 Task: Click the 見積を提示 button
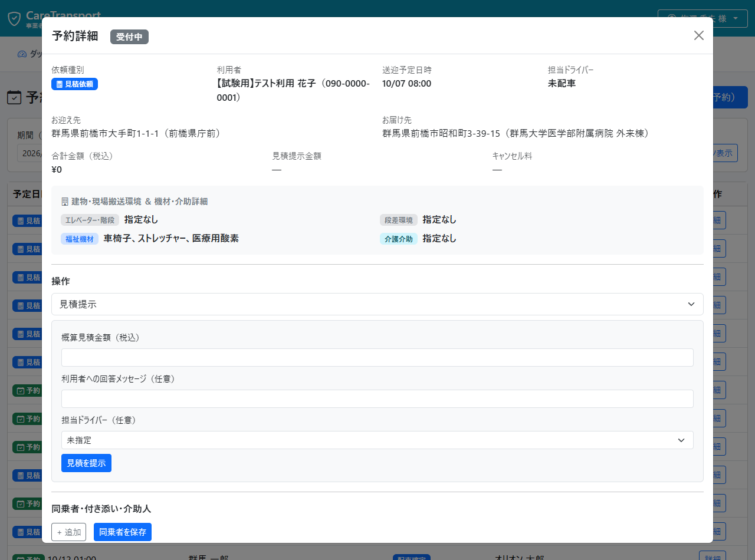[86, 463]
